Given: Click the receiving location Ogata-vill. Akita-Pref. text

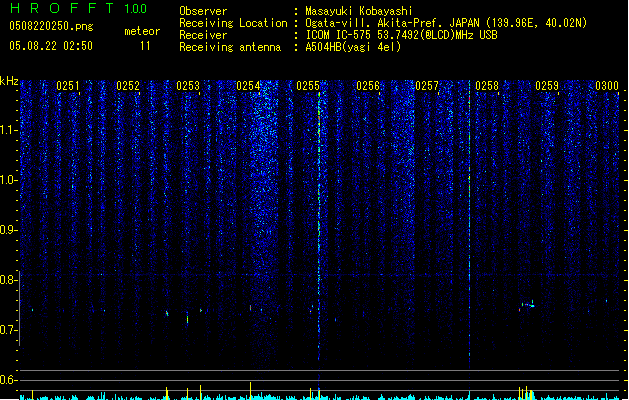Looking at the screenshot, I should click(x=446, y=23).
